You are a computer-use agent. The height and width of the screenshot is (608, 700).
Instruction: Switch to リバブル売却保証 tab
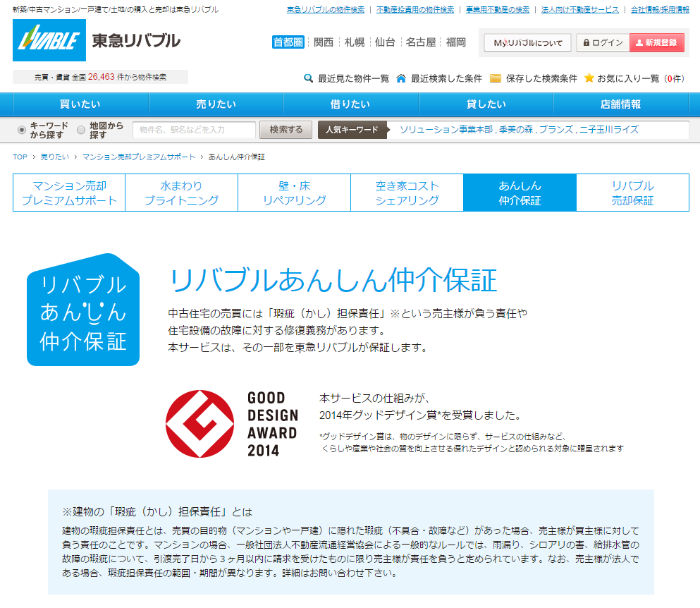click(x=632, y=193)
